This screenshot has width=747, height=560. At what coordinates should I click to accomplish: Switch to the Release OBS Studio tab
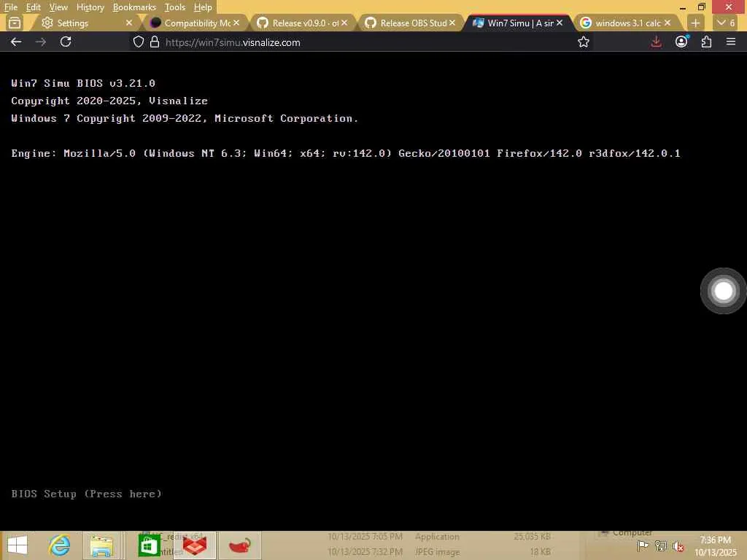[x=406, y=23]
